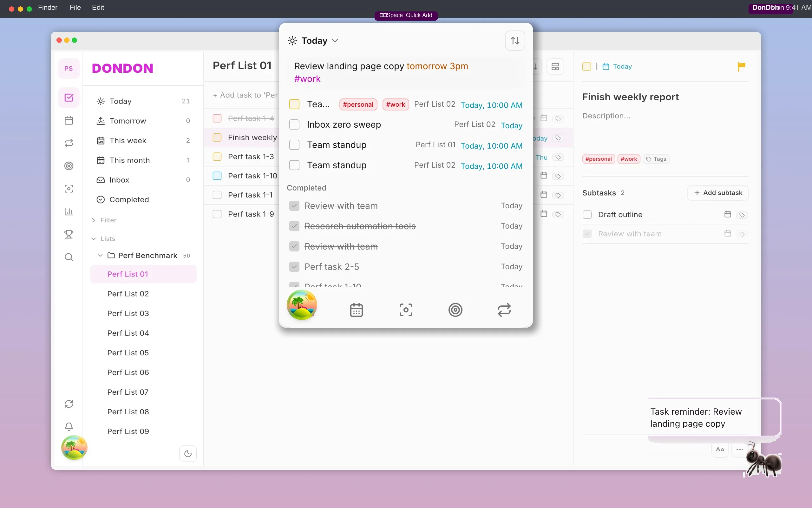Check the Inbox zero sweep task
The width and height of the screenshot is (812, 508).
294,125
